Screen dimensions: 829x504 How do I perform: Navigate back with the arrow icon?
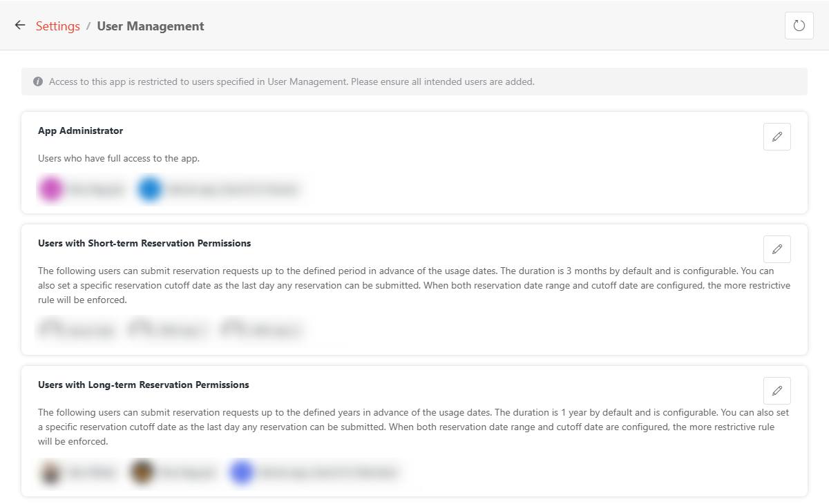tap(19, 26)
